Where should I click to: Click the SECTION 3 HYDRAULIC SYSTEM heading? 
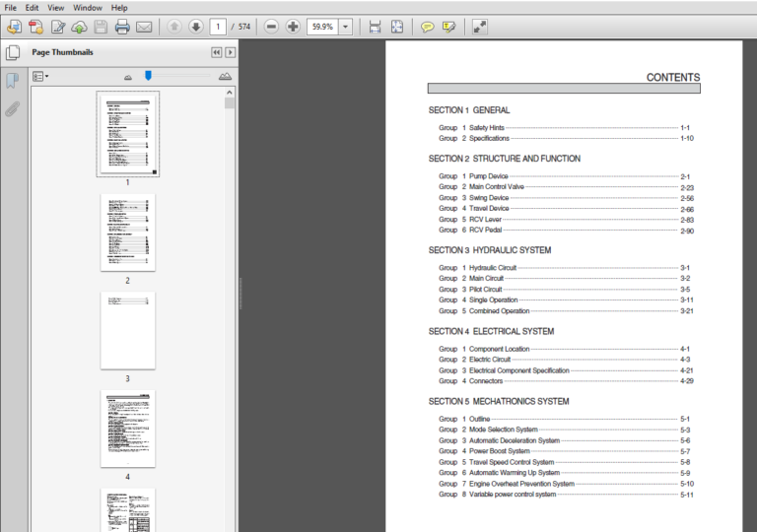[x=490, y=250]
